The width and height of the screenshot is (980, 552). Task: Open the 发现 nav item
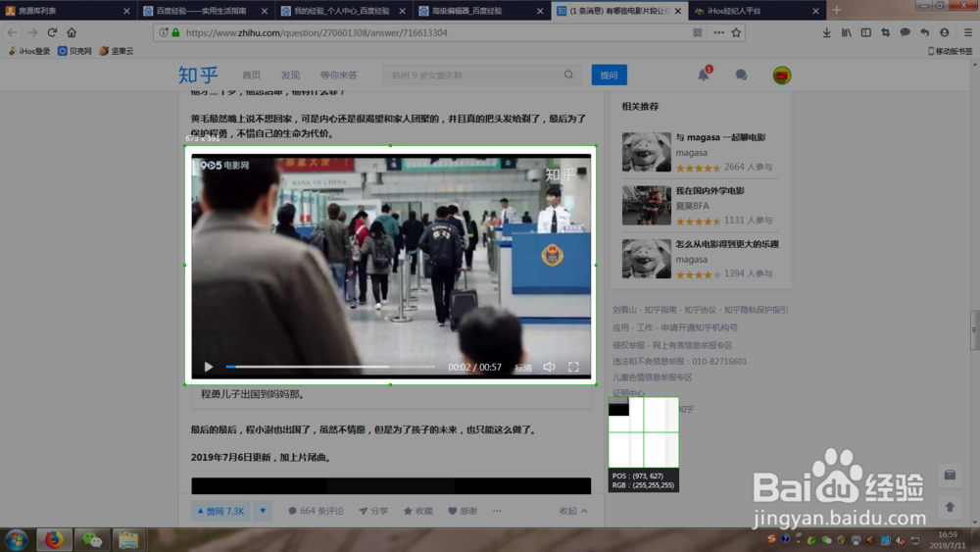click(290, 75)
